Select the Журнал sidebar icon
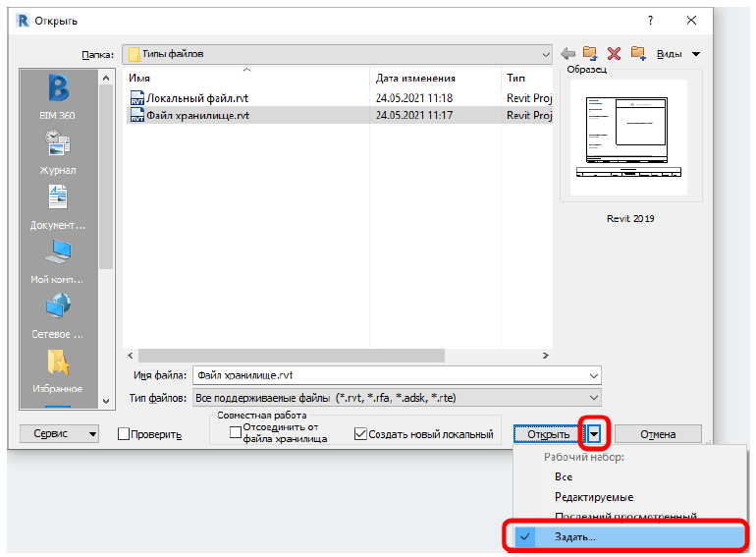This screenshot has height=557, width=756. (x=57, y=150)
